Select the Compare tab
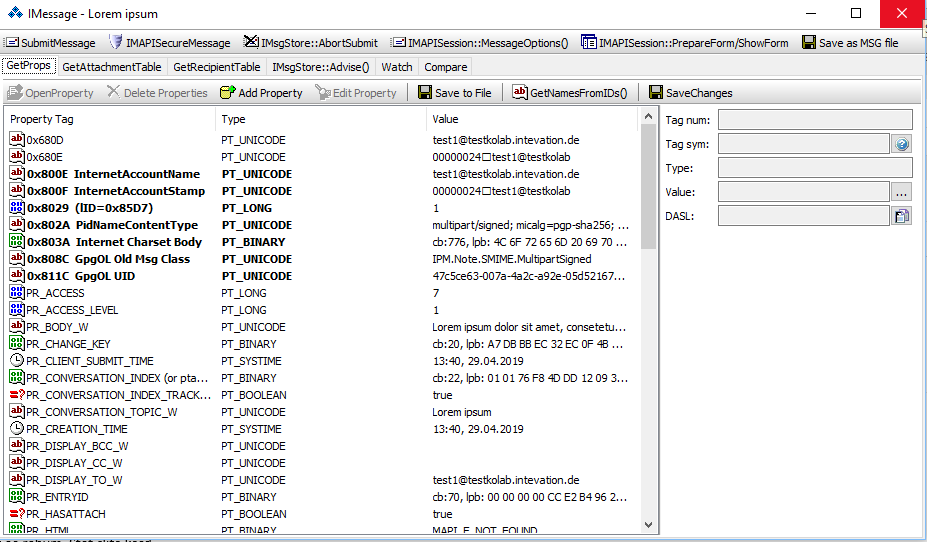Image resolution: width=927 pixels, height=542 pixels. tap(445, 67)
